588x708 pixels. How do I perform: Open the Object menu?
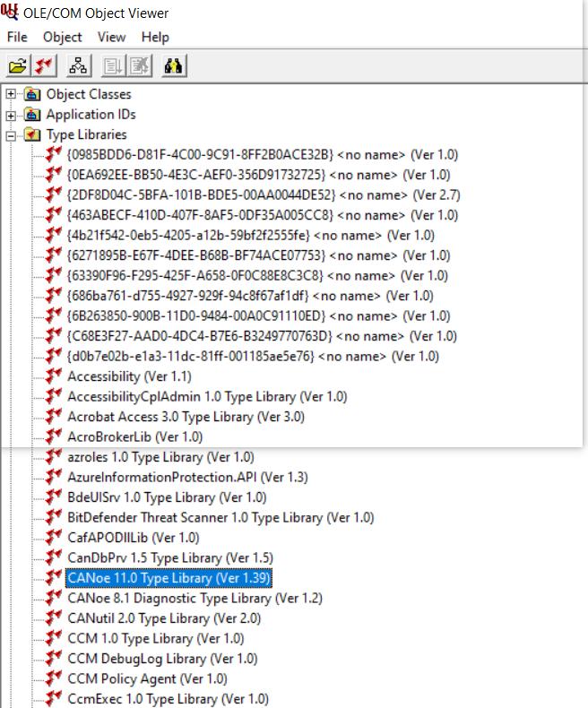[x=63, y=37]
